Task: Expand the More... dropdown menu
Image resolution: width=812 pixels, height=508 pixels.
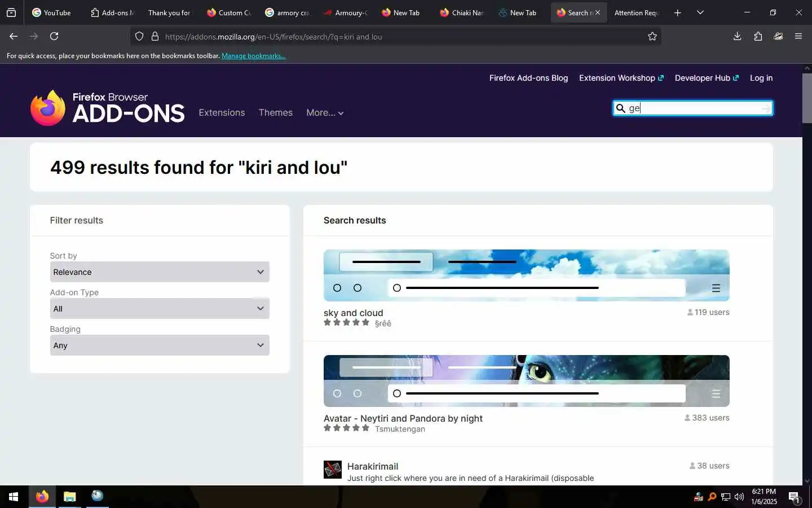Action: 325,113
